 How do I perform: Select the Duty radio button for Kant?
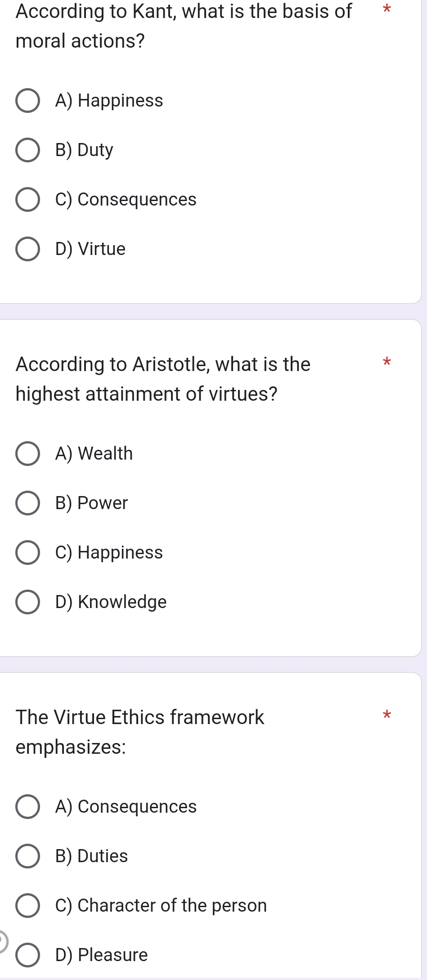pyautogui.click(x=27, y=150)
